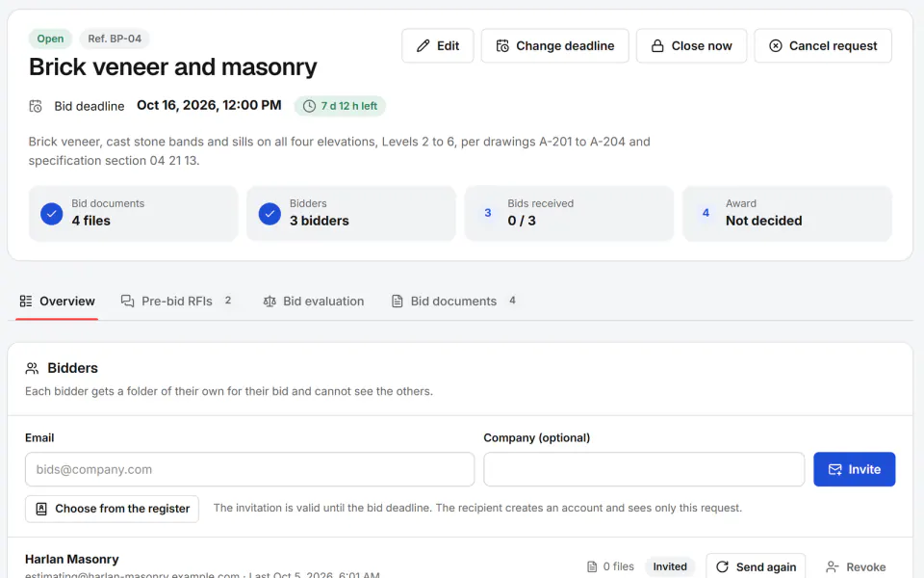
Task: Click the people icon beside Bidders heading
Action: tap(32, 369)
